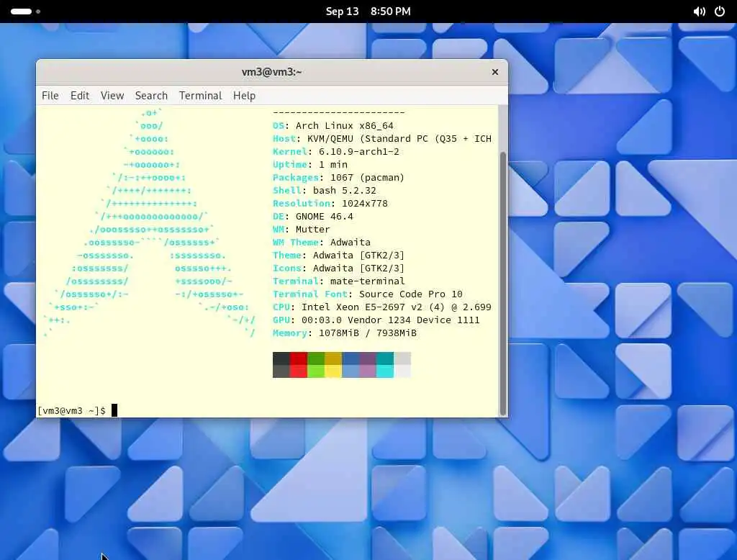Open the Edit menu

[79, 96]
